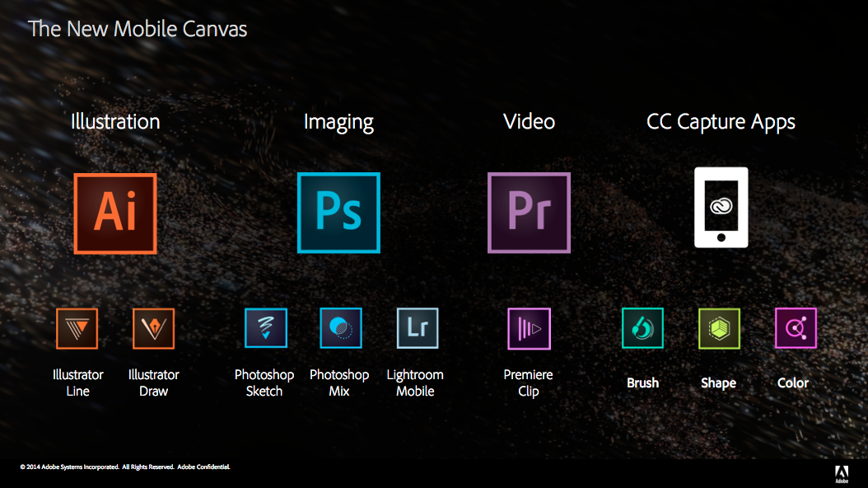Click the "Illustrator Draw" label
Screen dimensions: 868x488
153,382
